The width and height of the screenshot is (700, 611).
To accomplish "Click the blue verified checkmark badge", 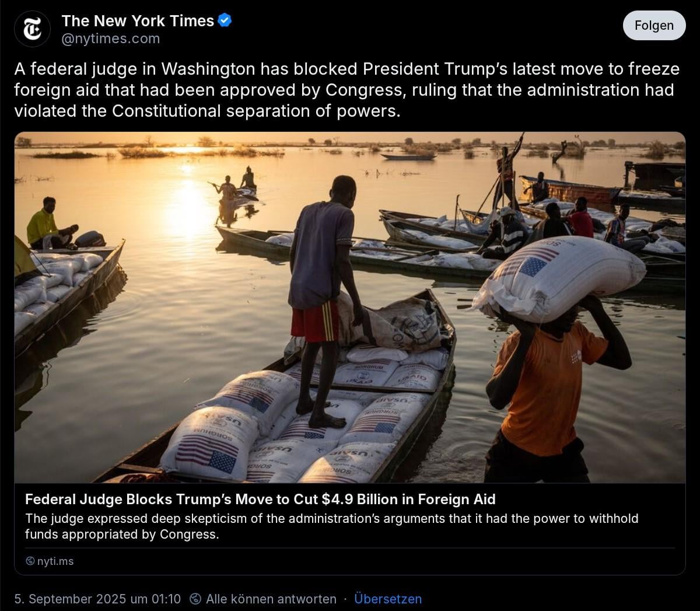I will (x=225, y=20).
